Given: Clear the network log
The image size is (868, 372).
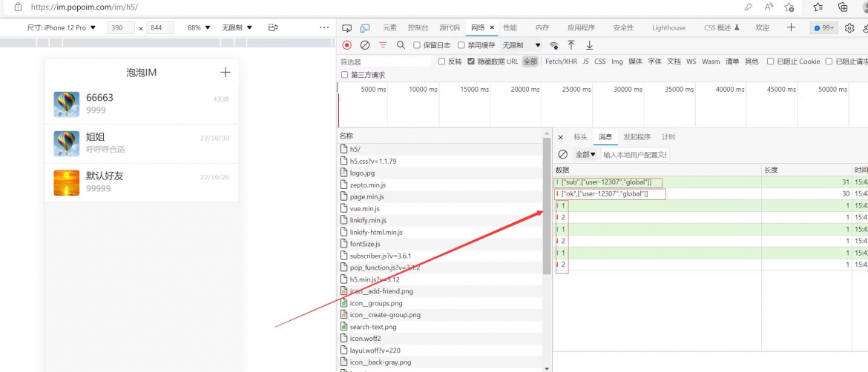Looking at the screenshot, I should click(365, 45).
